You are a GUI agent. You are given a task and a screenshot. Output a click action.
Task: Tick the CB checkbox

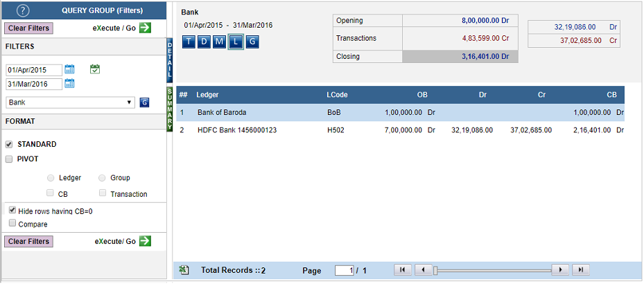50,193
